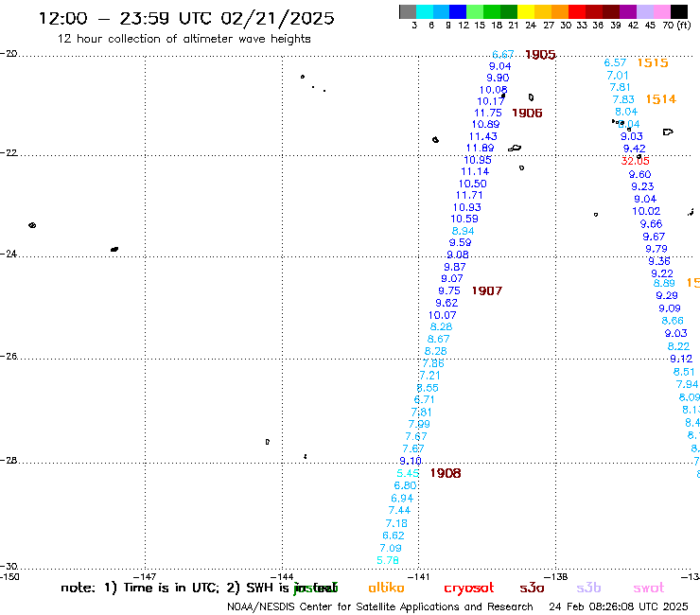Select the 8.89 wave height value

664,284
